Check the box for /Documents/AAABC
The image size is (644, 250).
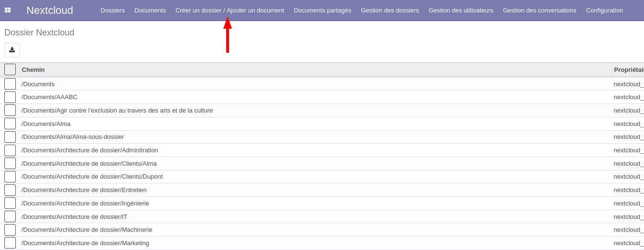coord(10,97)
